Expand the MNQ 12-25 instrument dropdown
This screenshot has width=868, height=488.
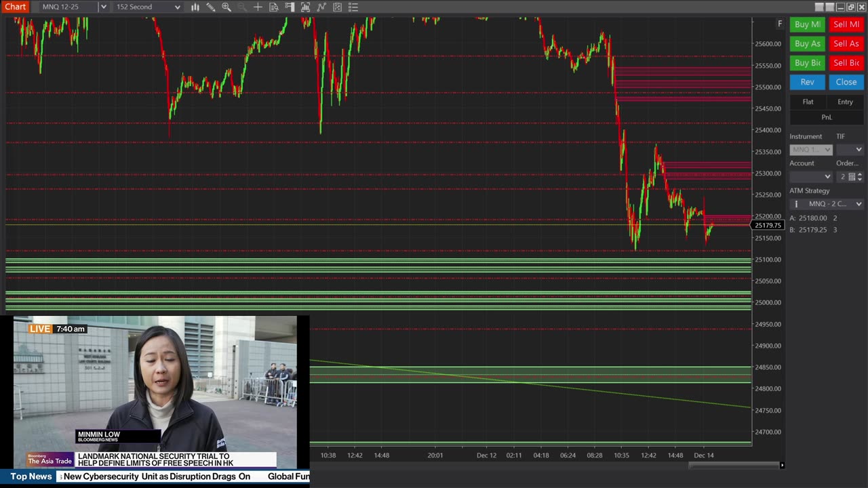coord(103,7)
